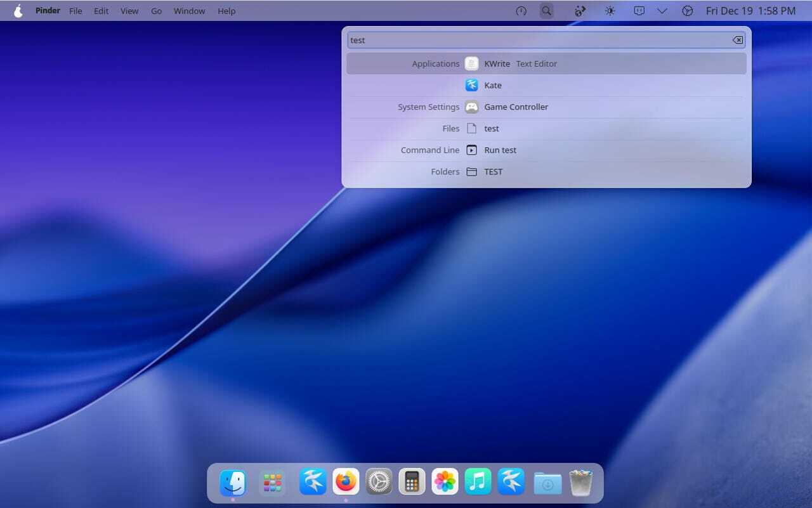Image resolution: width=812 pixels, height=508 pixels.
Task: Open the Music note app in dock
Action: (x=478, y=482)
